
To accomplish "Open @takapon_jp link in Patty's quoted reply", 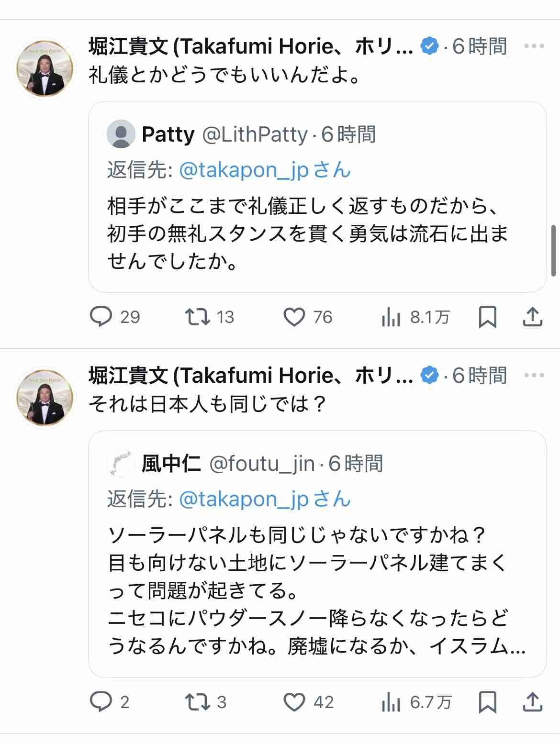I will pos(243,170).
